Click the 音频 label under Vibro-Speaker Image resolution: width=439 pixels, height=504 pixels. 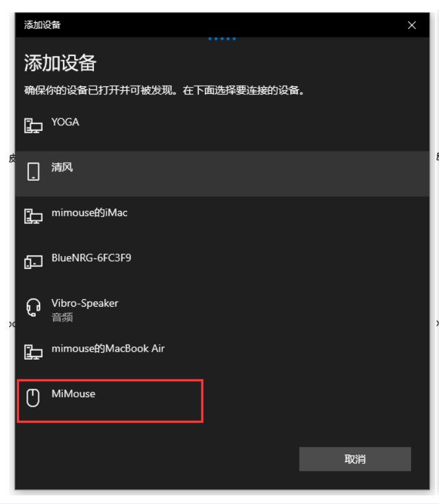62,318
